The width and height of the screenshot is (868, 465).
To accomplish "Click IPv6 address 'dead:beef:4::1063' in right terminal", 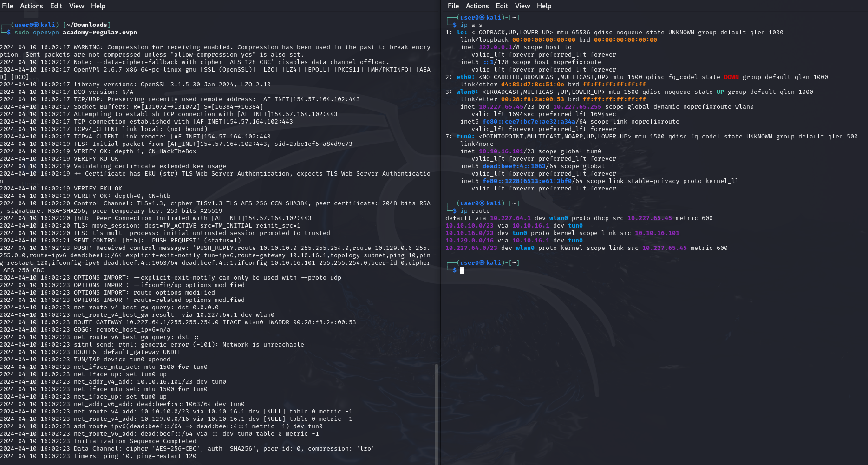I will pos(514,166).
